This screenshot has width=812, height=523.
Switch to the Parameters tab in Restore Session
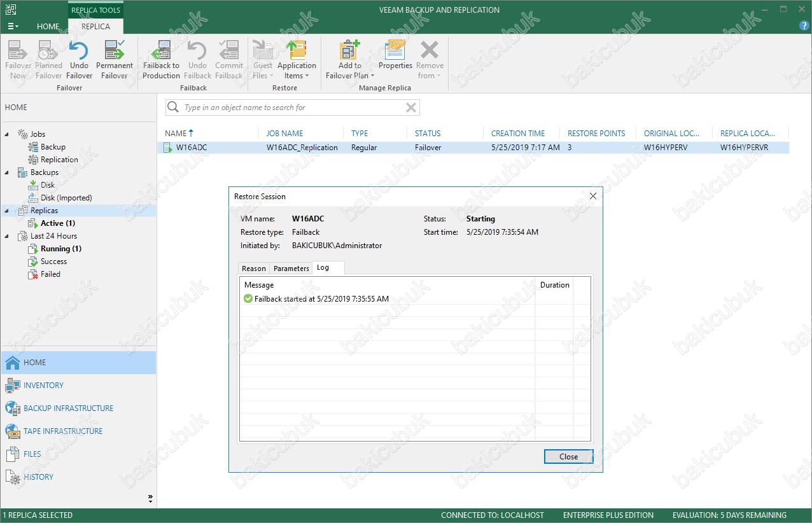coord(291,268)
